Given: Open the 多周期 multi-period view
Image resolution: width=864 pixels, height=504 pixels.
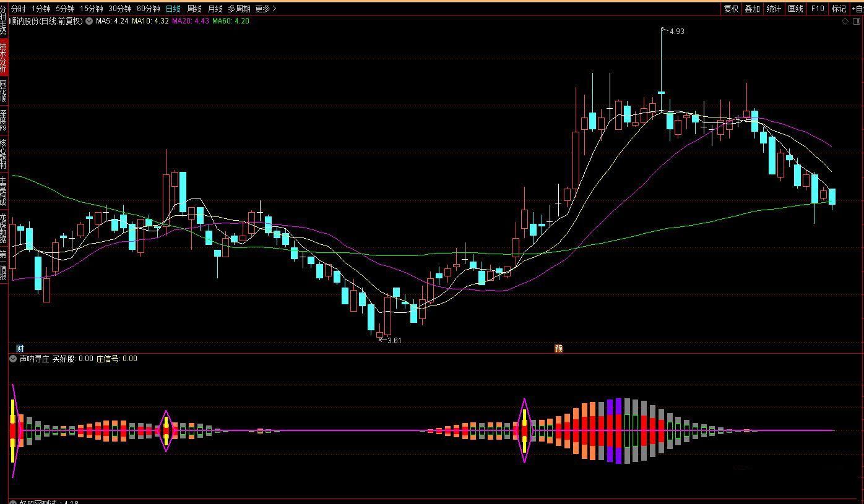Looking at the screenshot, I should click(x=239, y=9).
